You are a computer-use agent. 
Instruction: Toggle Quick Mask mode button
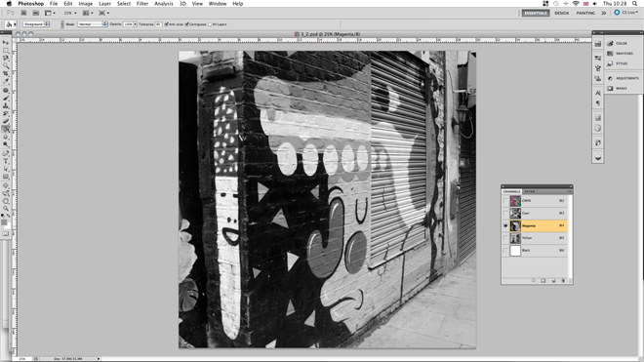[x=5, y=233]
